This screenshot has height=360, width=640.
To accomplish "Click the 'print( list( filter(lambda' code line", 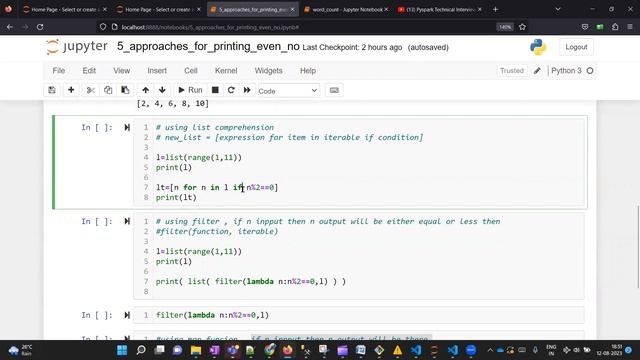I will [251, 282].
